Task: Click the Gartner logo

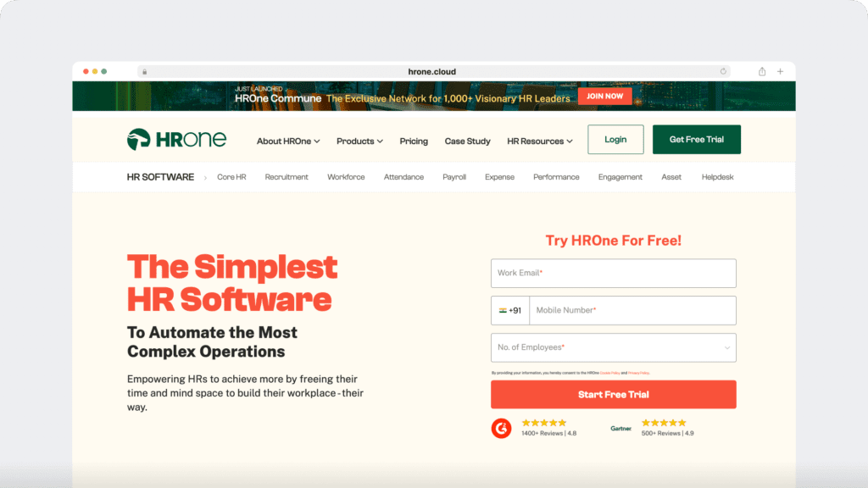Action: (621, 429)
